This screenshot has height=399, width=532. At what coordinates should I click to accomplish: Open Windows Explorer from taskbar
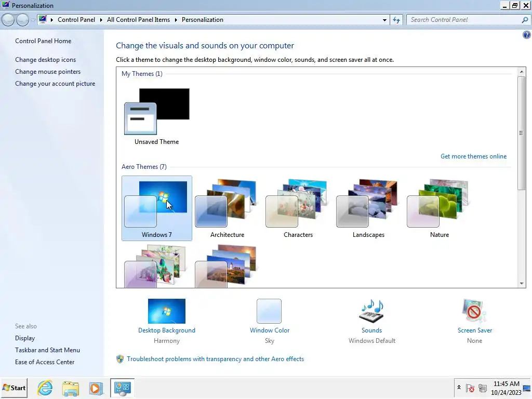pyautogui.click(x=70, y=388)
